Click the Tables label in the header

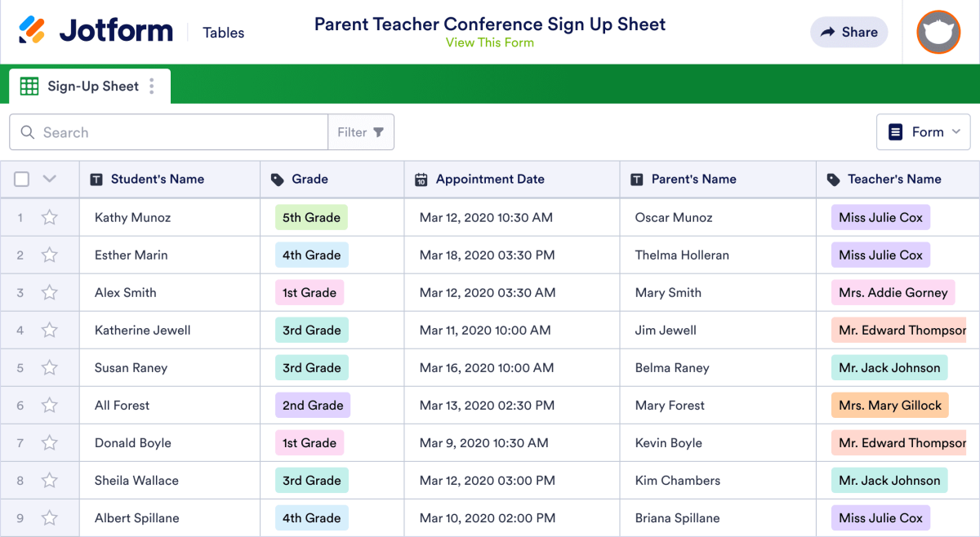tap(223, 33)
